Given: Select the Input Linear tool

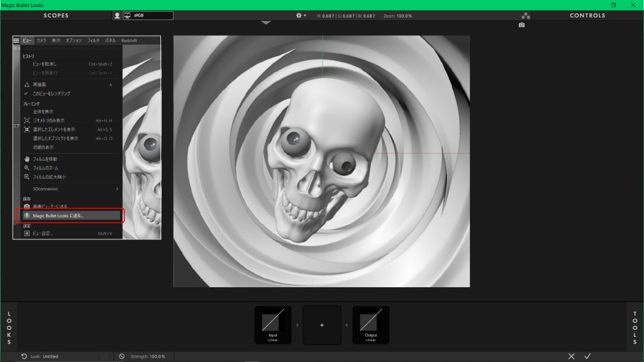Looking at the screenshot, I should (x=272, y=325).
